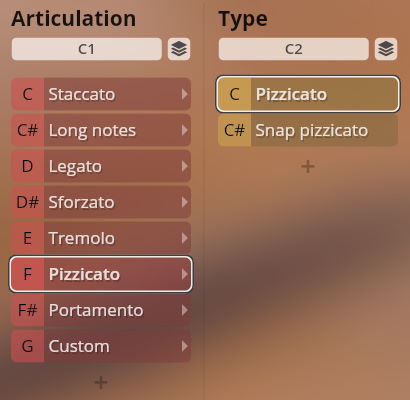
Task: Click the Sforzato arrow icon
Action: click(185, 202)
